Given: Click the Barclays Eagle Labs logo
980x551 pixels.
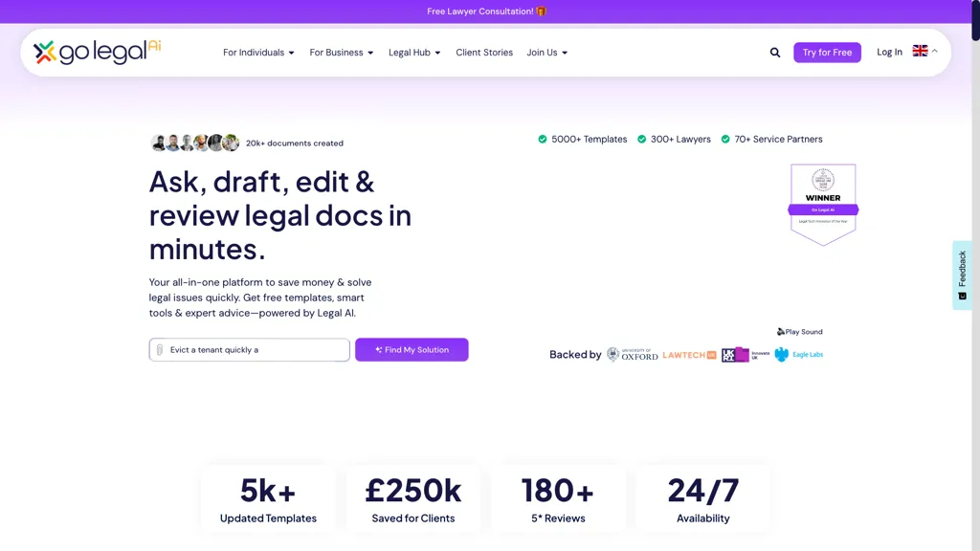Looking at the screenshot, I should click(798, 355).
